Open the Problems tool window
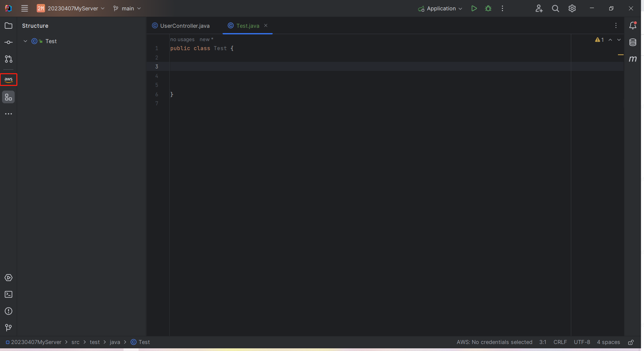 (x=8, y=311)
